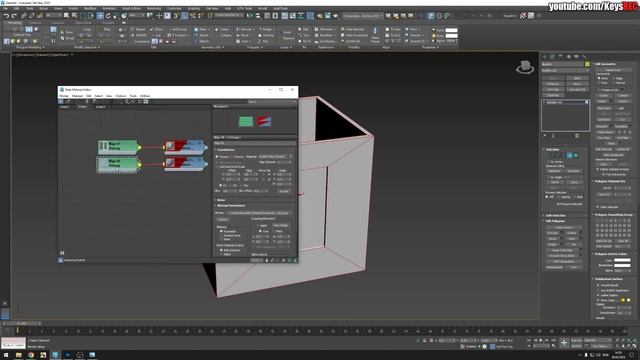Open File Explorer from the taskbar
This screenshot has width=640, height=360.
pyautogui.click(x=19, y=355)
